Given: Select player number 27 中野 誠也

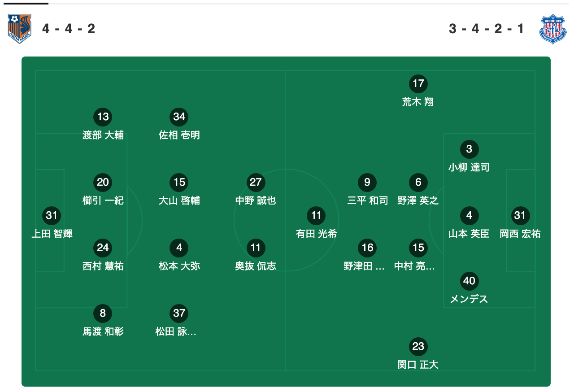Looking at the screenshot, I should click(x=256, y=191).
